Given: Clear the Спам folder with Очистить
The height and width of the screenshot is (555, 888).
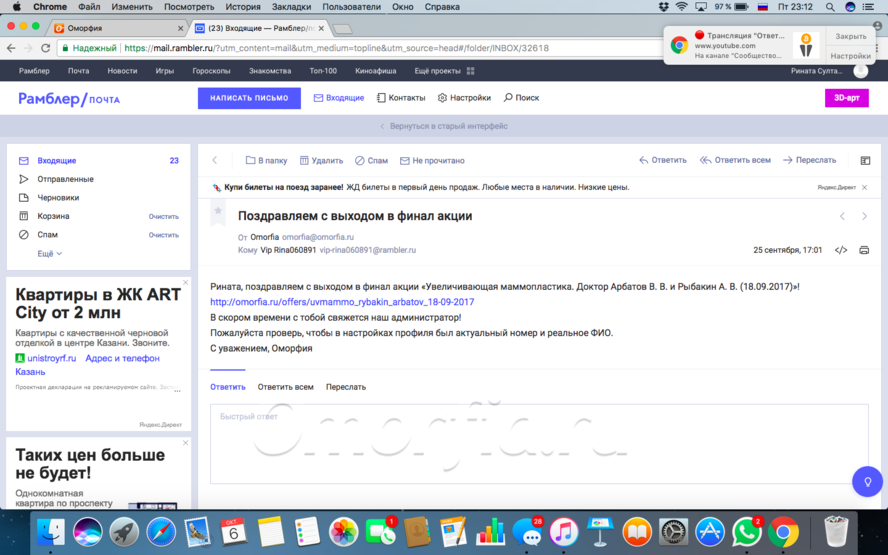Looking at the screenshot, I should [164, 235].
